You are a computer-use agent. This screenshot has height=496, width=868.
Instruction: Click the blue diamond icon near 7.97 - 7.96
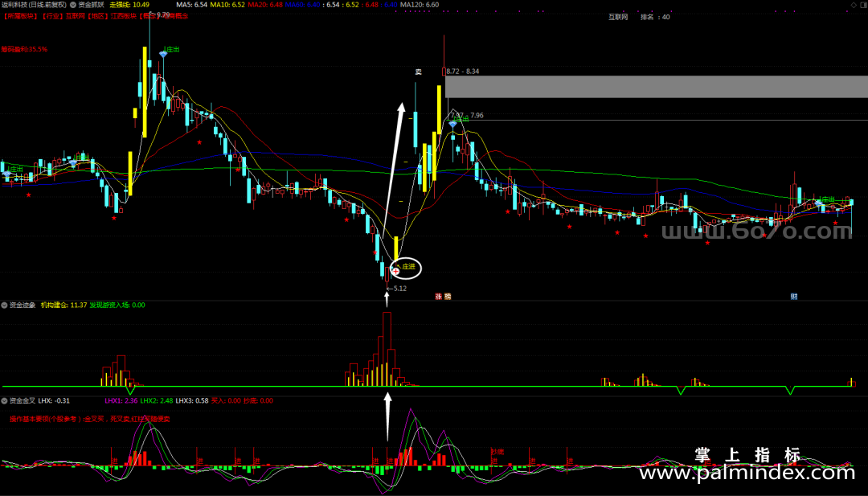[x=452, y=125]
